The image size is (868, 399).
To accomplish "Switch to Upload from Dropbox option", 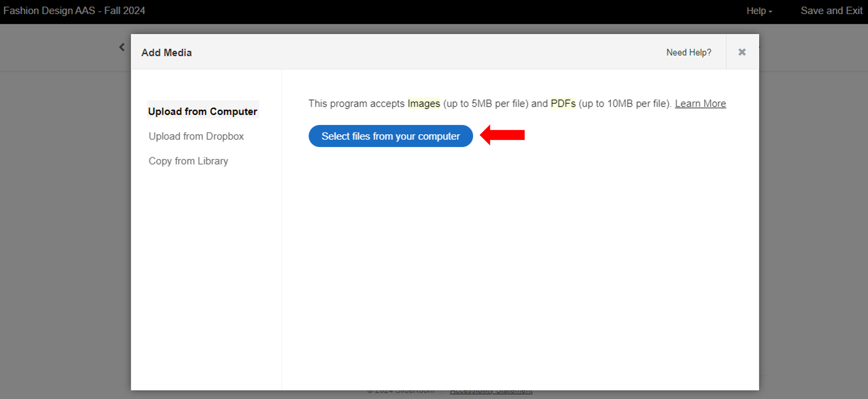I will 196,136.
